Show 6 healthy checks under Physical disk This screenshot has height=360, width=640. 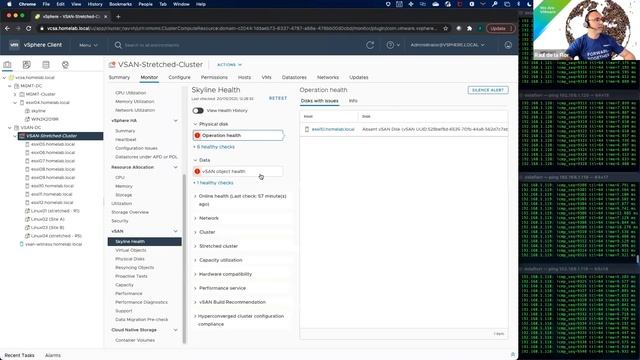tap(214, 147)
